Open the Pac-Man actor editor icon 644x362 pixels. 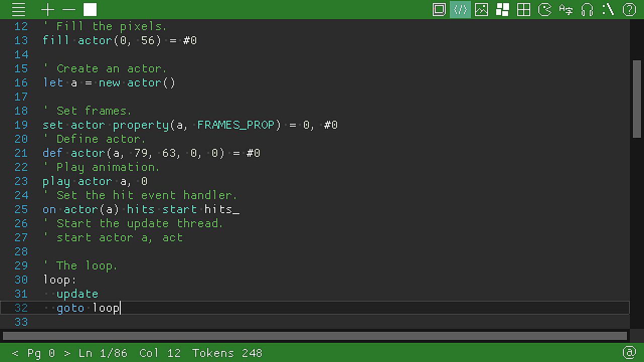click(545, 10)
